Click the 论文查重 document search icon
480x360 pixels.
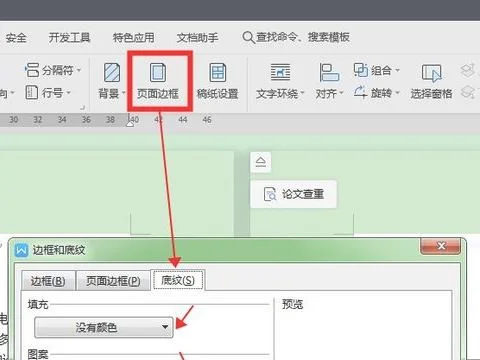coord(270,194)
